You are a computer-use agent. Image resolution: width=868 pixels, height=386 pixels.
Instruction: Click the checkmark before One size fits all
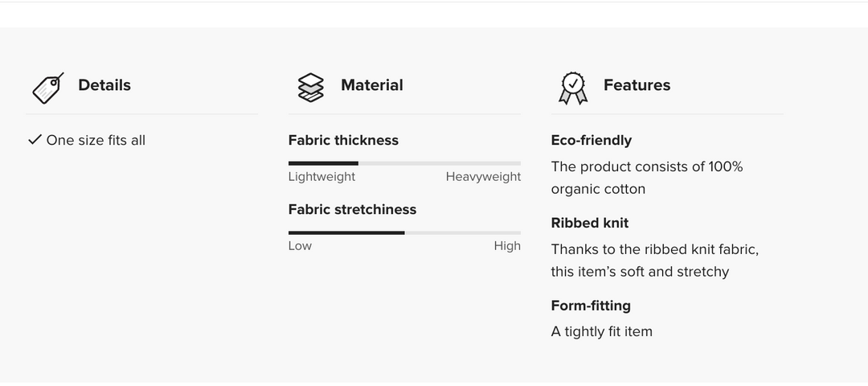pos(35,140)
